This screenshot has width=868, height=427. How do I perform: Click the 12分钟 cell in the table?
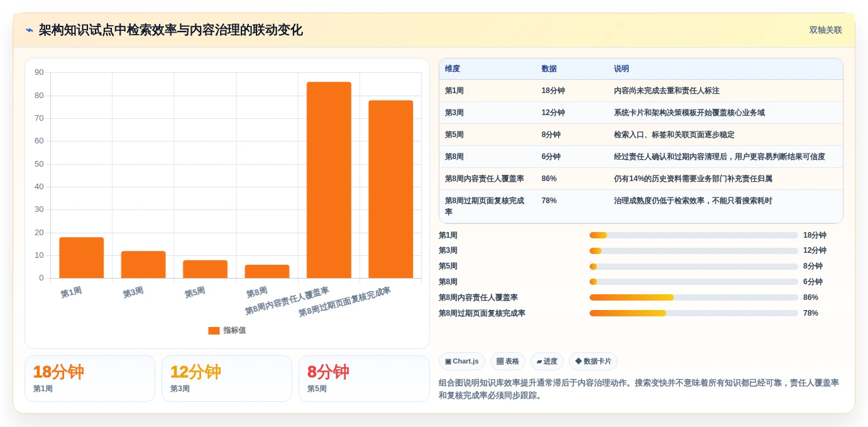point(553,113)
